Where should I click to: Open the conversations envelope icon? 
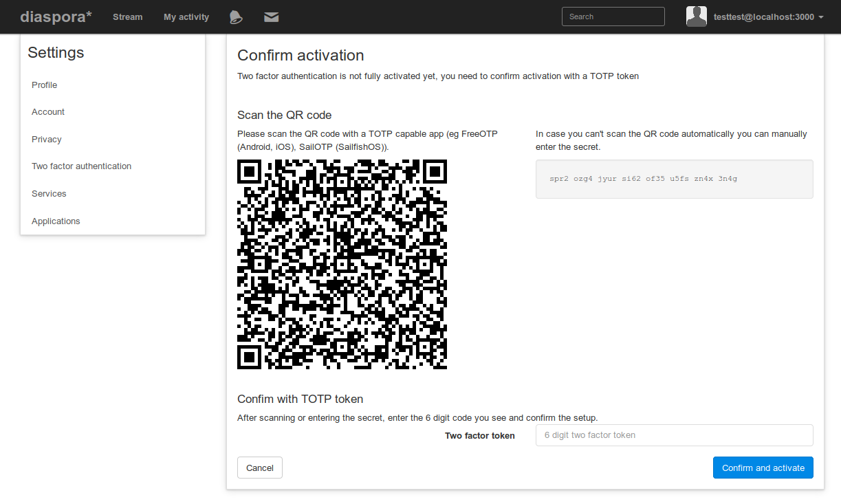pyautogui.click(x=272, y=17)
